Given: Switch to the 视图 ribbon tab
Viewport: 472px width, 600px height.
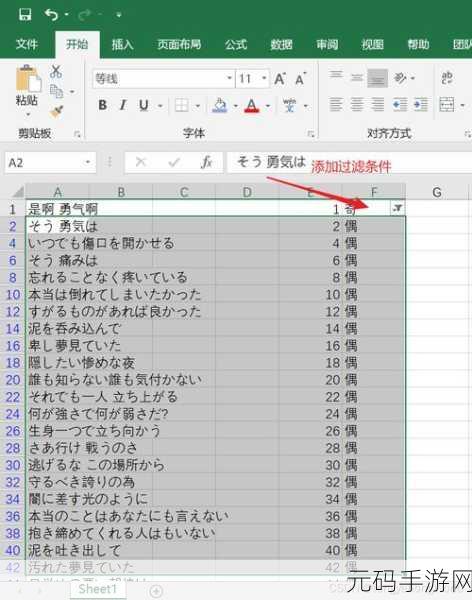Looking at the screenshot, I should point(372,44).
